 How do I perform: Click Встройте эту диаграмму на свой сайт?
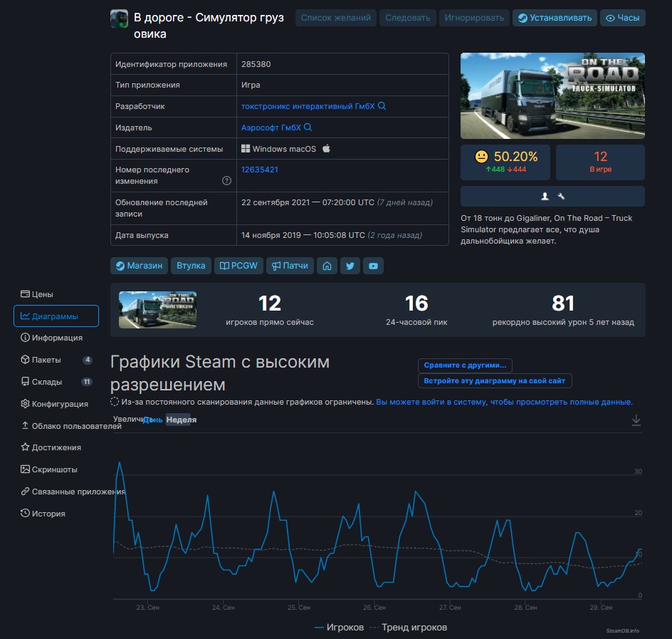495,381
